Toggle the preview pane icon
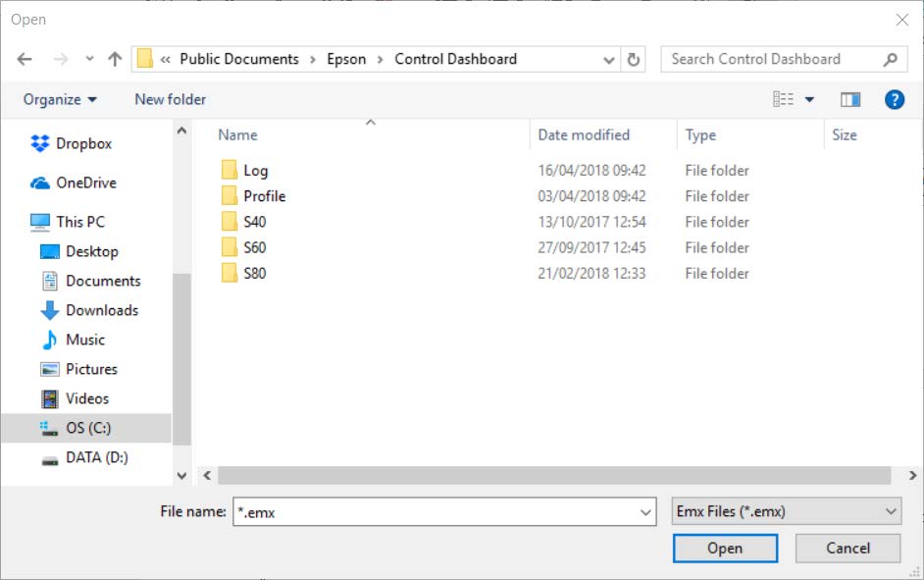 tap(850, 99)
